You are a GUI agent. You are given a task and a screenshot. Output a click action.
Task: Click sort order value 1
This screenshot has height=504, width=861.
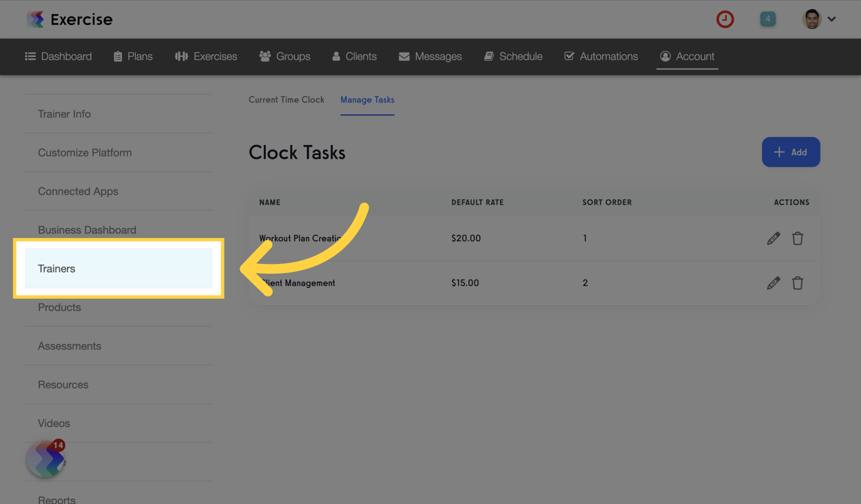click(585, 238)
